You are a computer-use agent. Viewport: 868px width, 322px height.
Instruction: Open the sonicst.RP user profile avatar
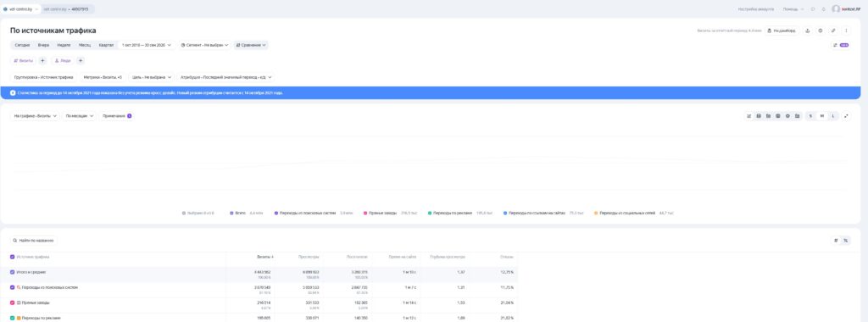(836, 8)
